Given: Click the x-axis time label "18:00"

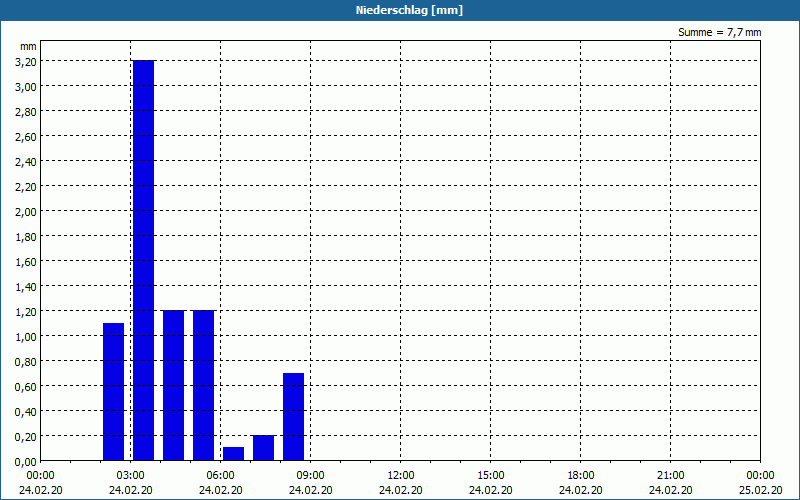Looking at the screenshot, I should point(581,476).
